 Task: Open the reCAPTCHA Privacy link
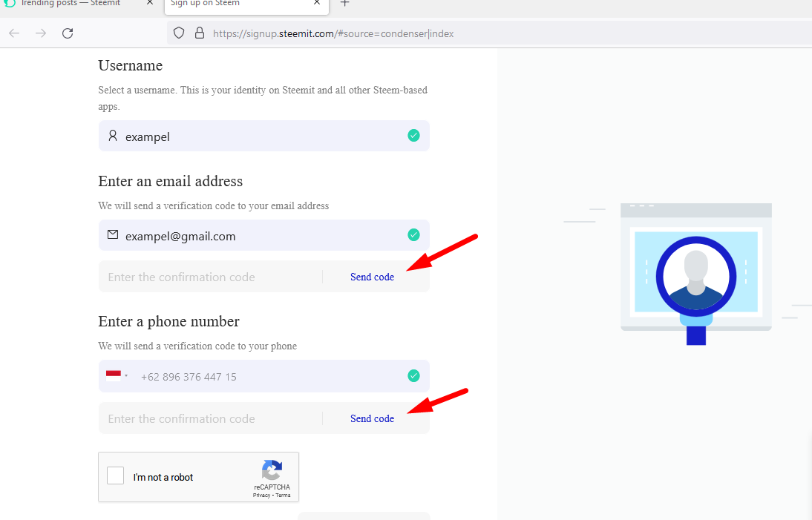pos(261,496)
